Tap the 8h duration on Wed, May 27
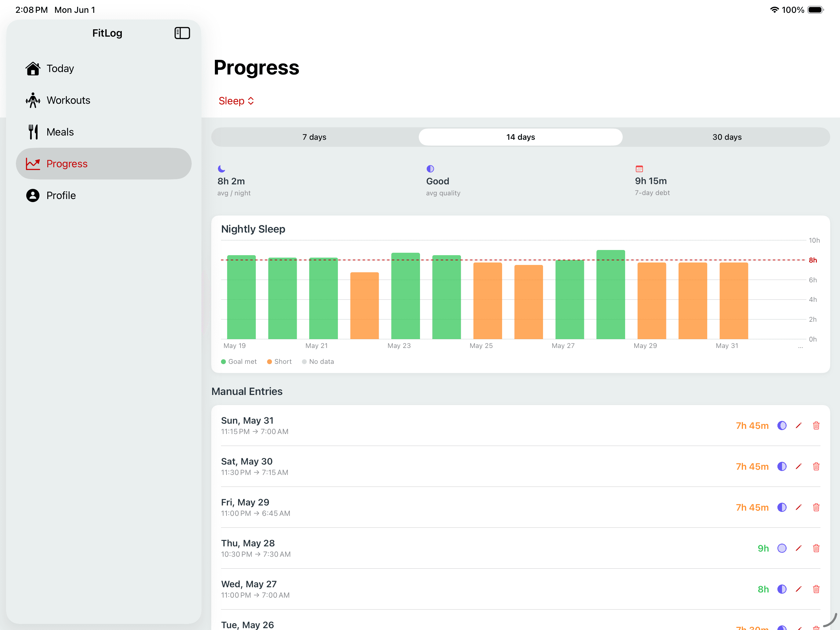 (763, 589)
